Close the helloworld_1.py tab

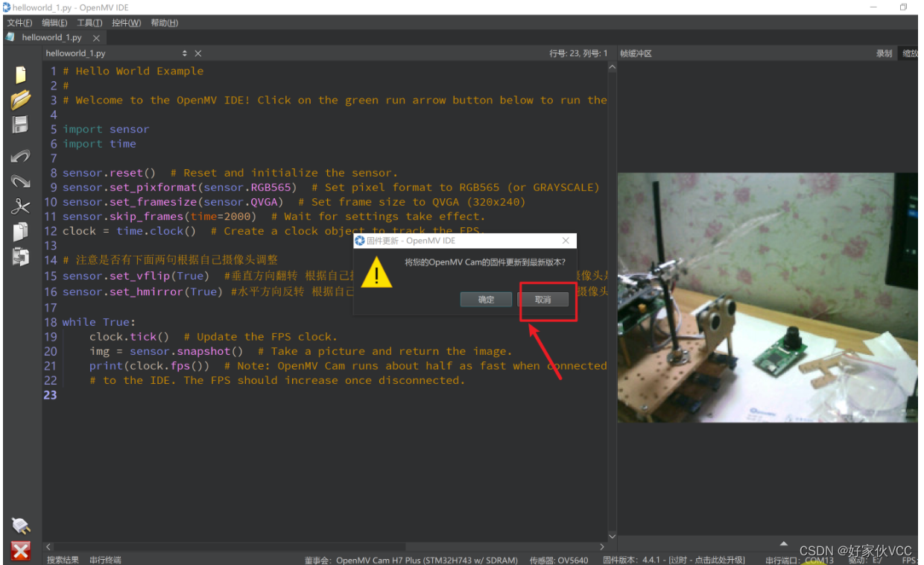[97, 37]
